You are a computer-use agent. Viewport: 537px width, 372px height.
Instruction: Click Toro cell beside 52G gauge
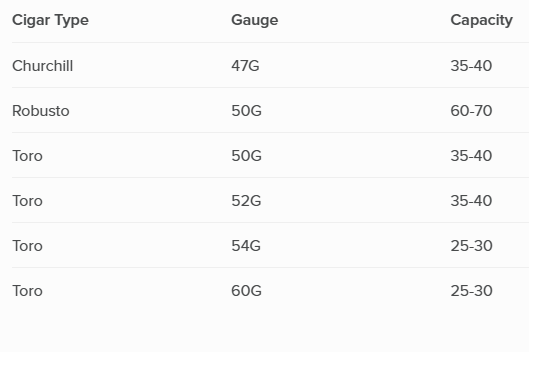(x=27, y=201)
